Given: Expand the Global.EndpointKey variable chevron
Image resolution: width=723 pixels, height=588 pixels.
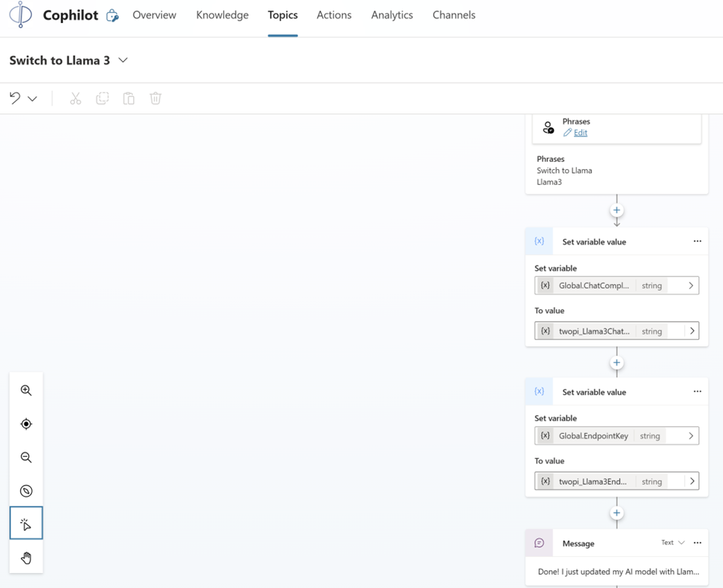Looking at the screenshot, I should point(690,436).
